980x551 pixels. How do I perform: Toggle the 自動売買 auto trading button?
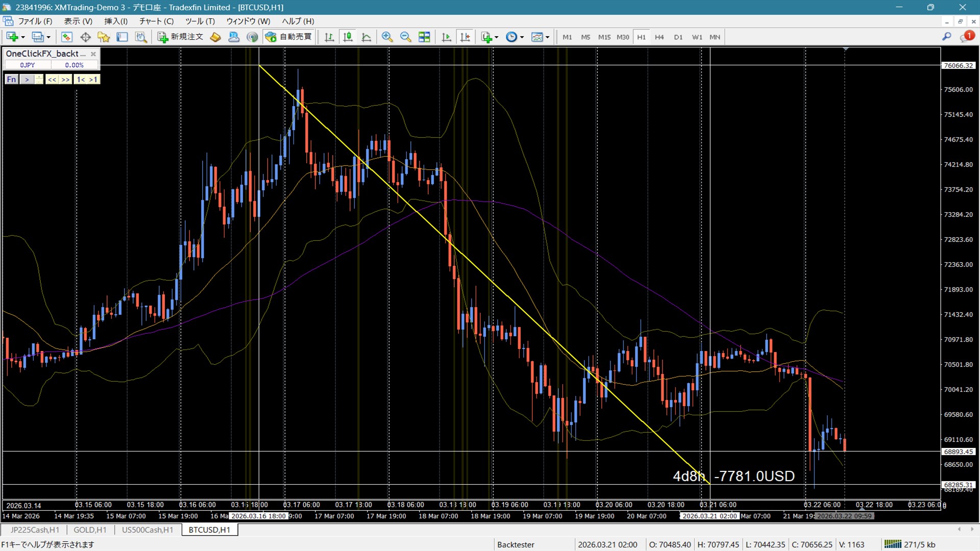[289, 37]
